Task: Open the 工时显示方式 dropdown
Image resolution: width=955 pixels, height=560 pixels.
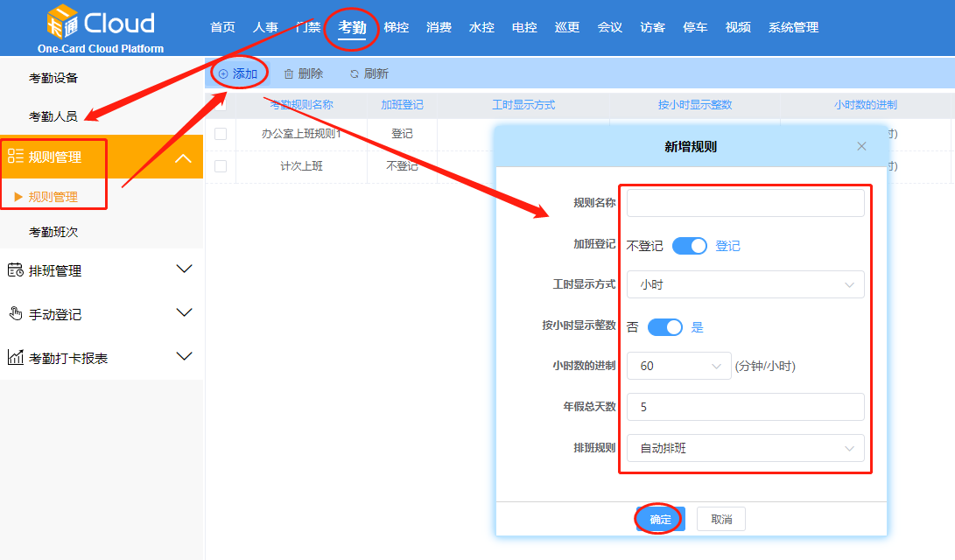Action: click(745, 284)
